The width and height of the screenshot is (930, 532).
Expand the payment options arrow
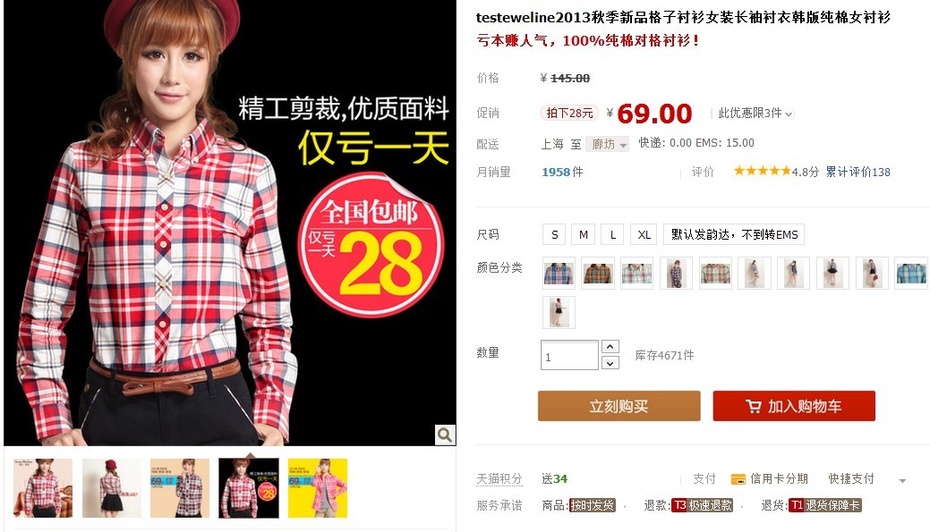(902, 480)
